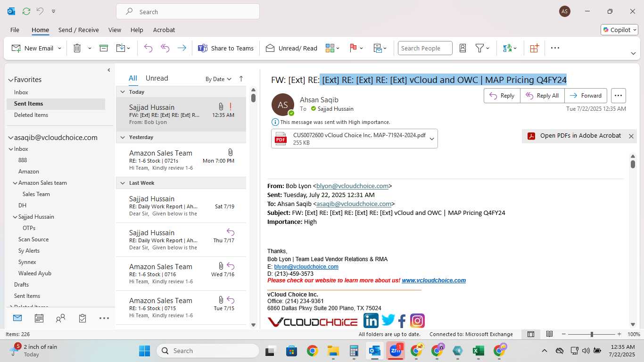The image size is (644, 362).
Task: Click the zoom in plus button
Action: point(619,334)
